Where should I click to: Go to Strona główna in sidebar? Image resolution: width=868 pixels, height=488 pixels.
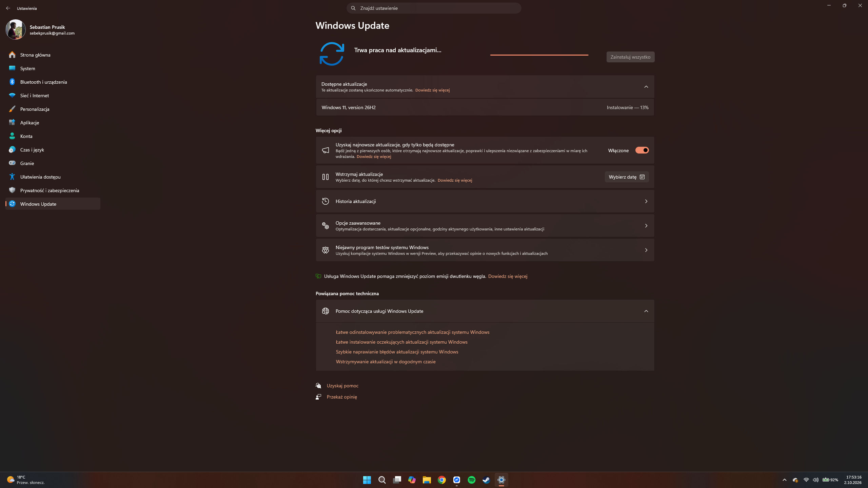[53, 55]
